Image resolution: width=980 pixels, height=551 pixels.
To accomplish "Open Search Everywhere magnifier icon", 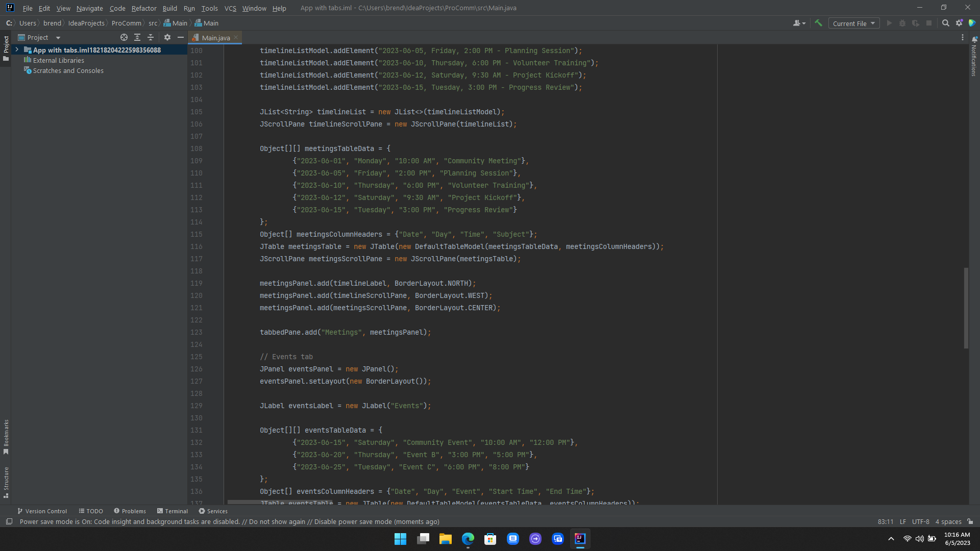I will click(x=945, y=23).
